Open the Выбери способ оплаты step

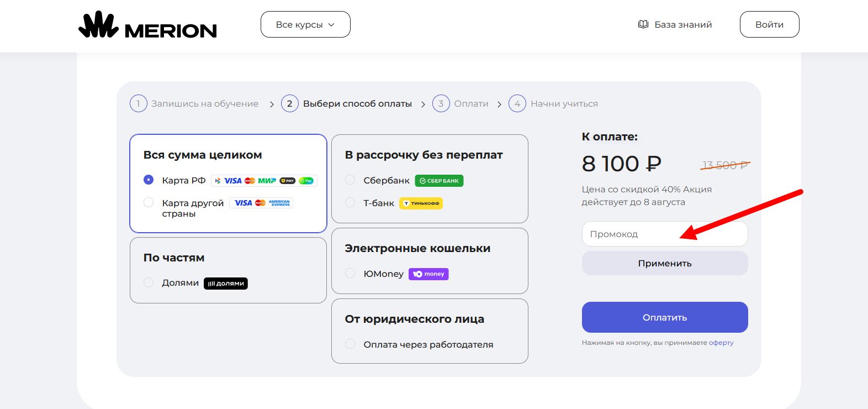357,103
